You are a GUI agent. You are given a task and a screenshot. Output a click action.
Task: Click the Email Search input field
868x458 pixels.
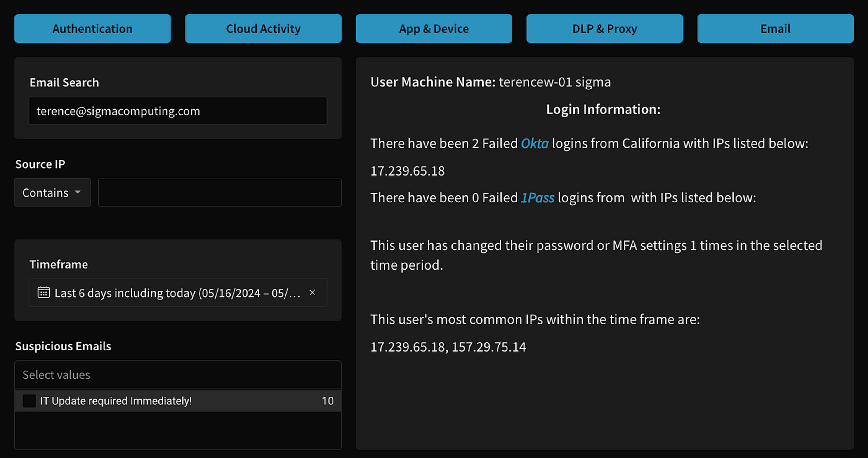pos(178,111)
